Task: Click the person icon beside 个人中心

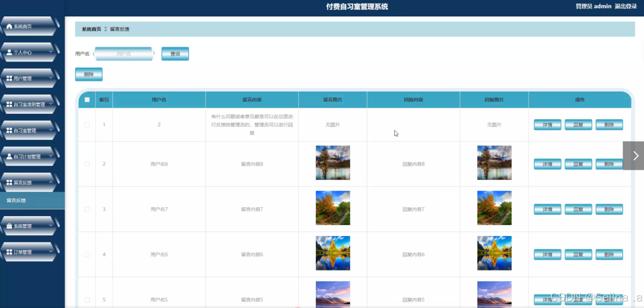Action: (9, 52)
